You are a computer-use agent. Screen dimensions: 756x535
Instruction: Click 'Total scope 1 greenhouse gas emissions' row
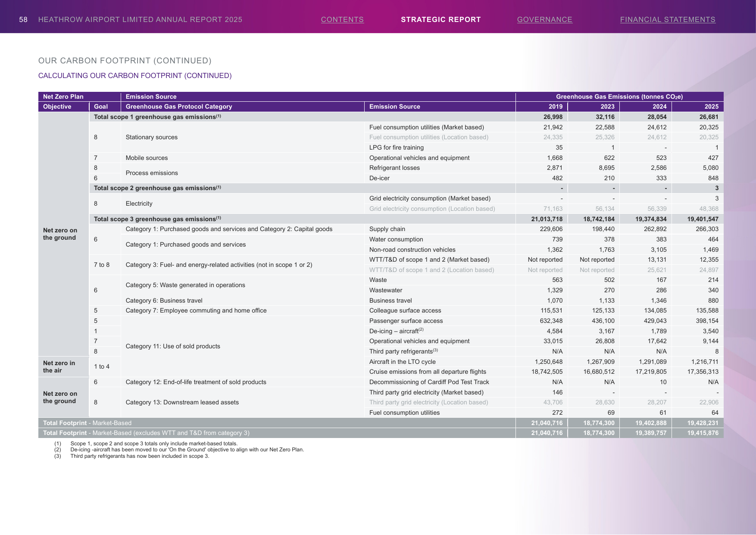pyautogui.click(x=406, y=117)
